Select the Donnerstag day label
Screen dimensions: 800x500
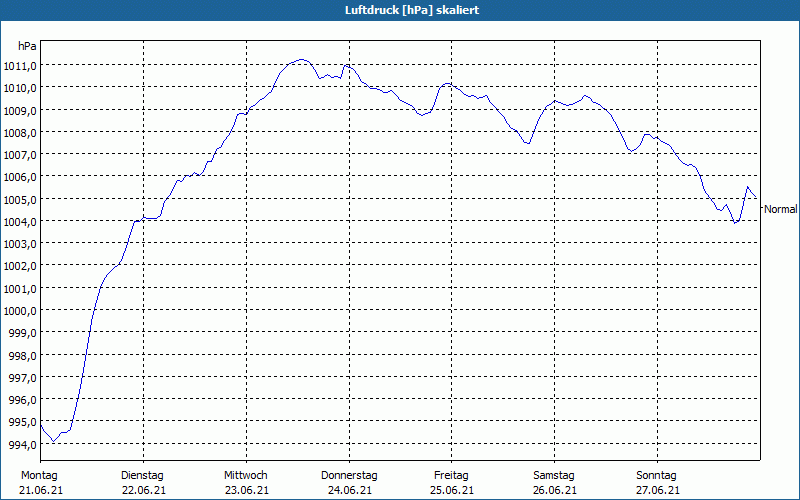click(349, 476)
